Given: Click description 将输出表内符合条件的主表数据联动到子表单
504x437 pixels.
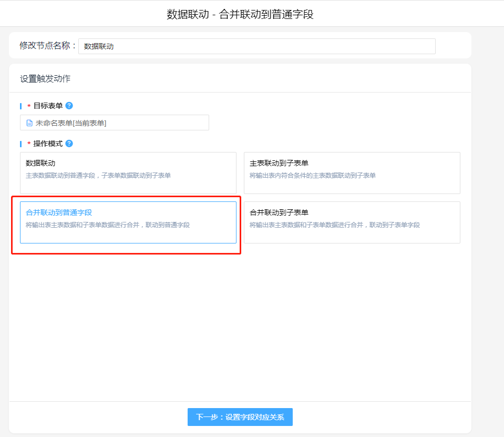Looking at the screenshot, I should point(312,176).
